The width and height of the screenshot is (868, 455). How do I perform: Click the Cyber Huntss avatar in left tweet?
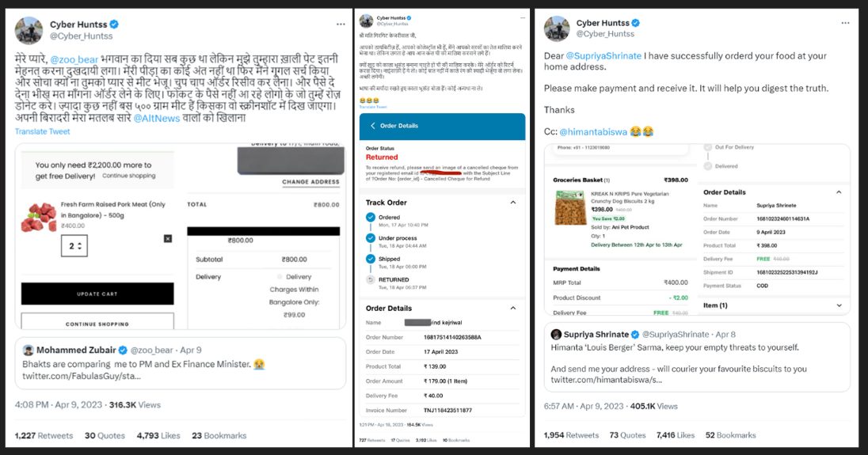(29, 30)
